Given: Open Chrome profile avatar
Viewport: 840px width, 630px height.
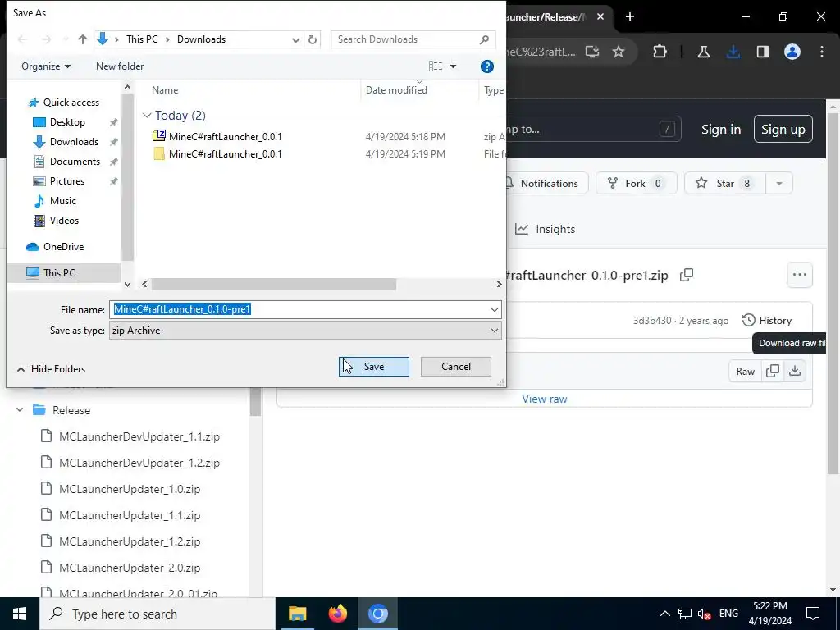Looking at the screenshot, I should pos(792,52).
